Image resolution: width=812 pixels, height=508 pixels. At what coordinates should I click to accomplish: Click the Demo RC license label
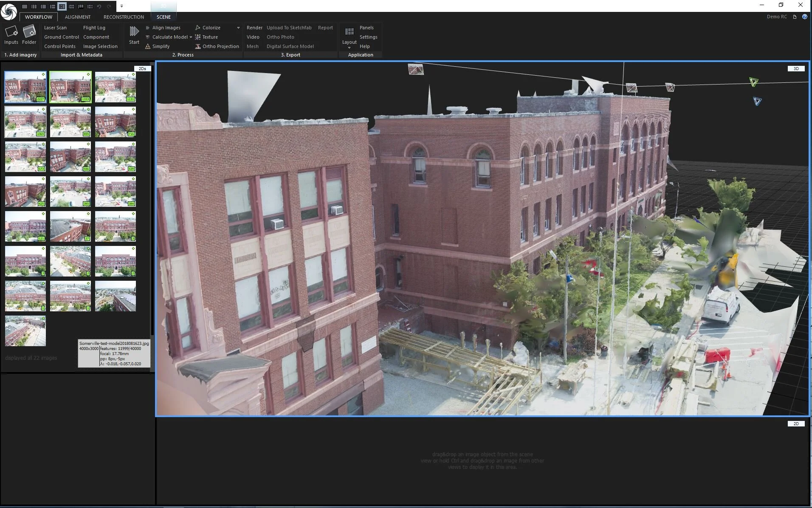tap(777, 17)
